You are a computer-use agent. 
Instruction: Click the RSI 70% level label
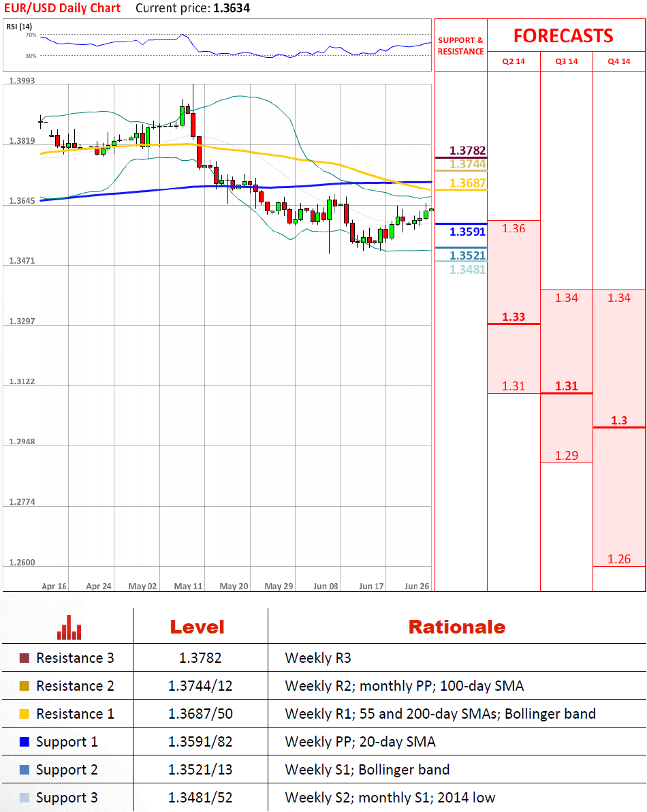[x=31, y=35]
